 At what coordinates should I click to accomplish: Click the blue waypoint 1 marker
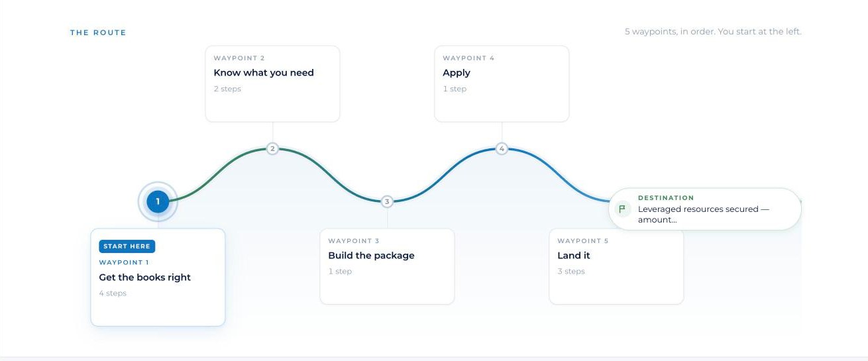158,201
